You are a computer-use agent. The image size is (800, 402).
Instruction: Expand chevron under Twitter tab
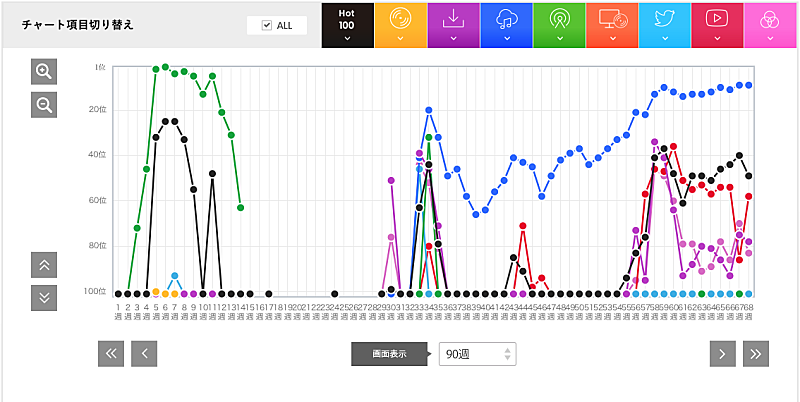[x=665, y=39]
